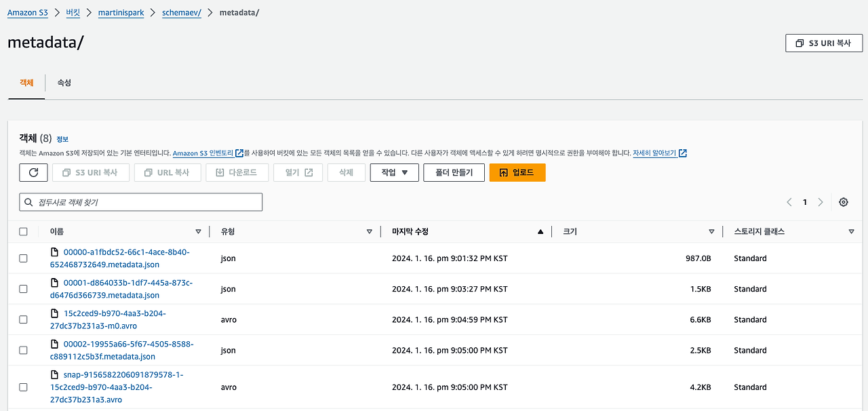
Task: Click 폴더 만들기 button
Action: pos(454,172)
